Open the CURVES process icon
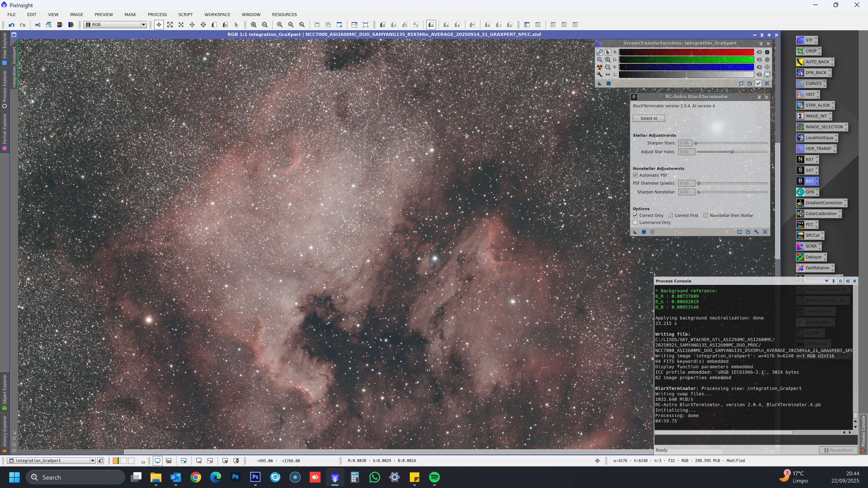Viewport: 868px width, 488px height. 811,84
